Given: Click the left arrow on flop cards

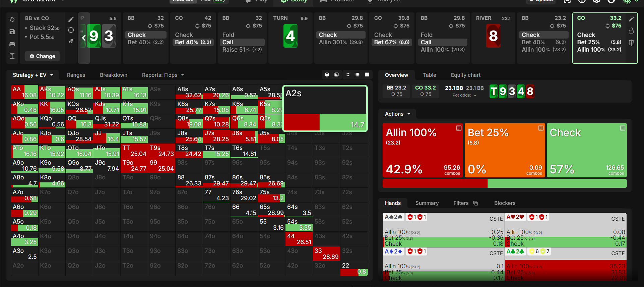Looking at the screenshot, I should pyautogui.click(x=83, y=38).
